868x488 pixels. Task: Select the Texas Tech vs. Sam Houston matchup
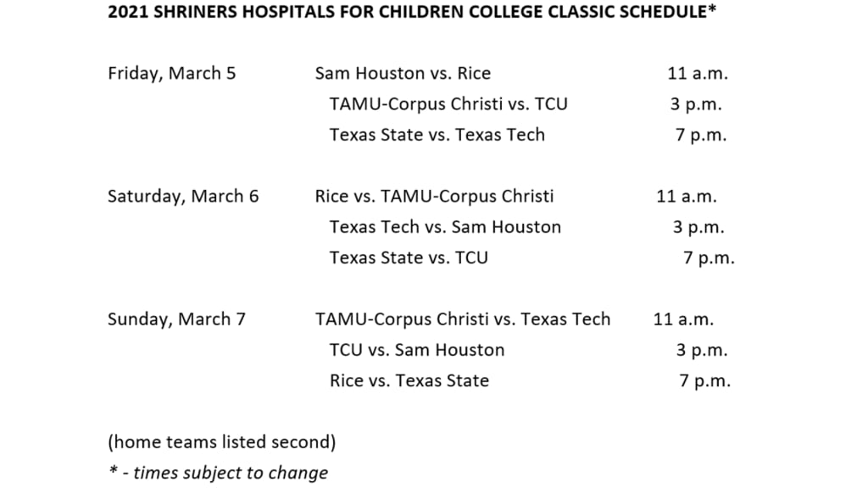(445, 226)
